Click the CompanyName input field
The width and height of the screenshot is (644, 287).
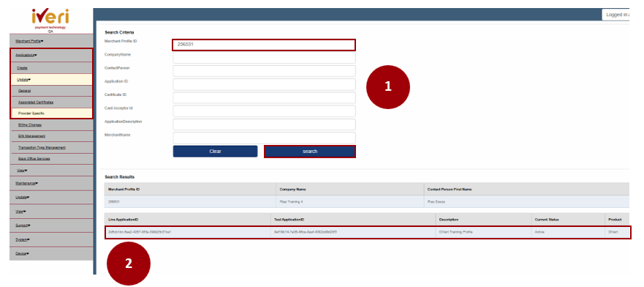264,58
